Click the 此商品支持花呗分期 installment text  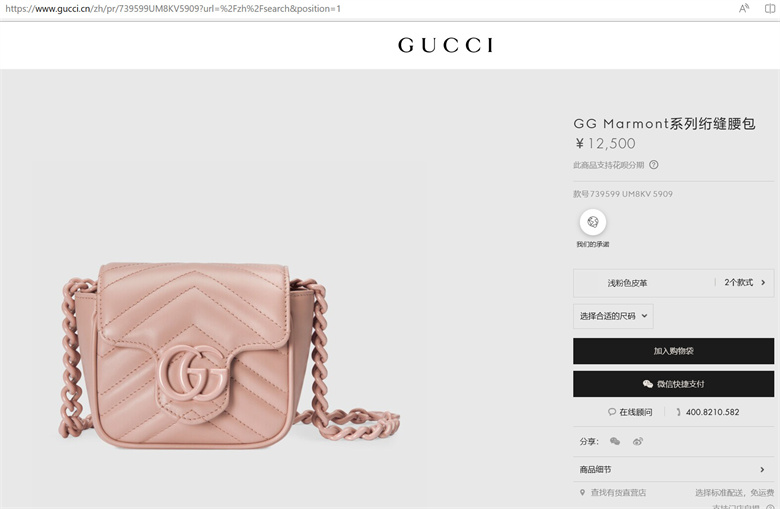608,165
